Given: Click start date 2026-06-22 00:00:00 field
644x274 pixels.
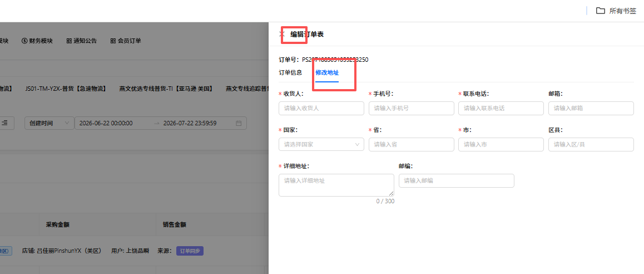Looking at the screenshot, I should [x=106, y=123].
